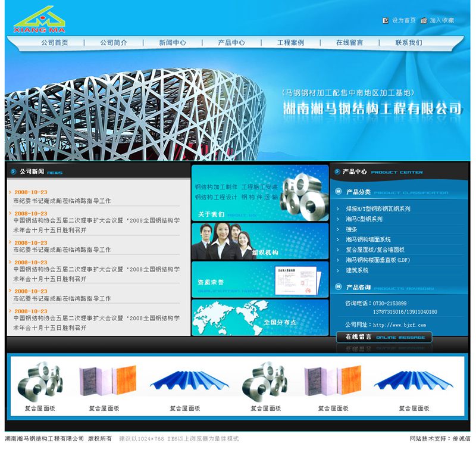Image resolution: width=476 pixels, height=449 pixels.
Task: Open 工程案例 in the navigation bar
Action: pyautogui.click(x=290, y=43)
